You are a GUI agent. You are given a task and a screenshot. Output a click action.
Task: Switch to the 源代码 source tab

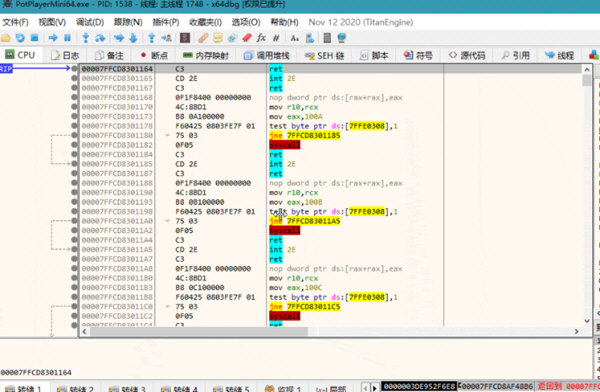point(467,56)
